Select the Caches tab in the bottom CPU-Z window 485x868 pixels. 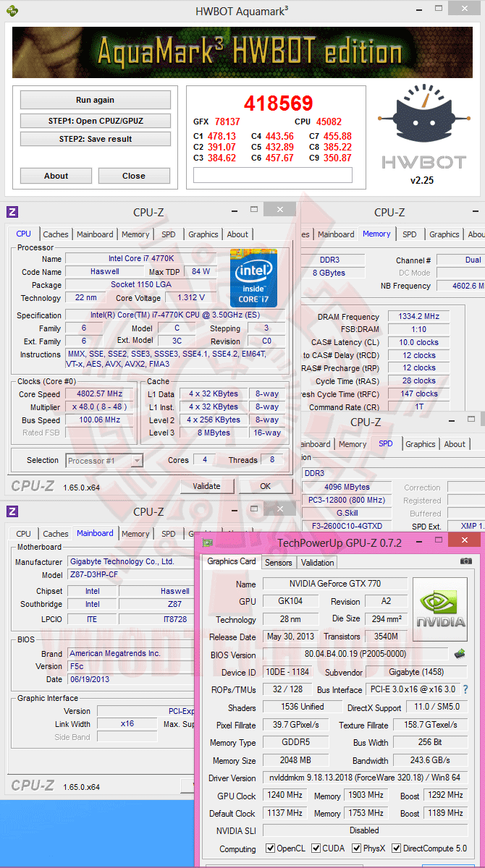pos(55,534)
